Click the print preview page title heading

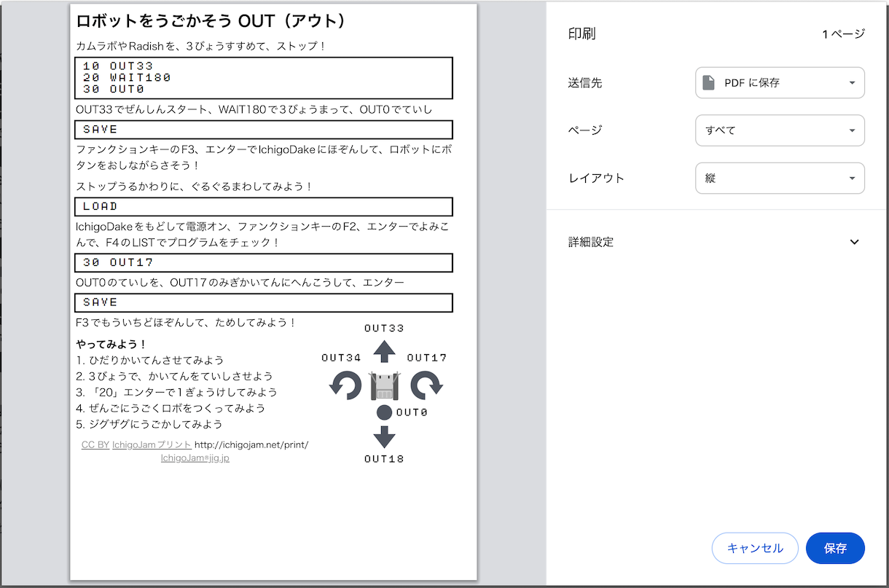(x=210, y=21)
